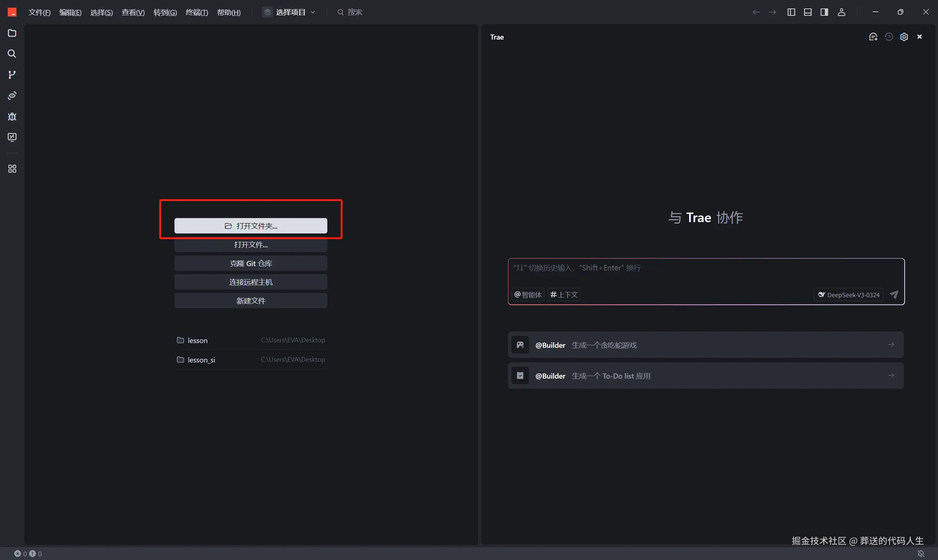938x560 pixels.
Task: Toggle the primary side bar layout
Action: coord(791,12)
